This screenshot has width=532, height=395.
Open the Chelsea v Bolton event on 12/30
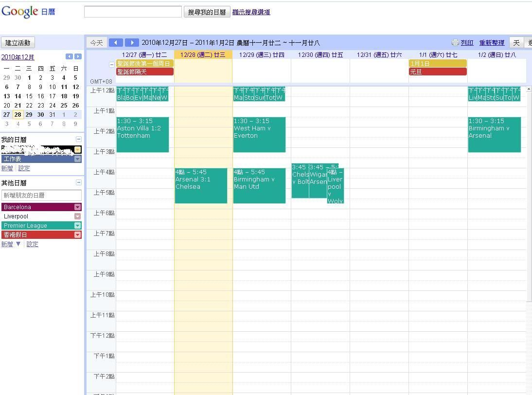[300, 181]
